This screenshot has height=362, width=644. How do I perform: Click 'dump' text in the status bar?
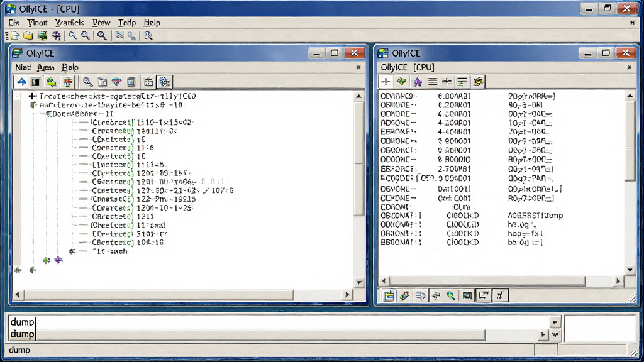click(x=19, y=350)
